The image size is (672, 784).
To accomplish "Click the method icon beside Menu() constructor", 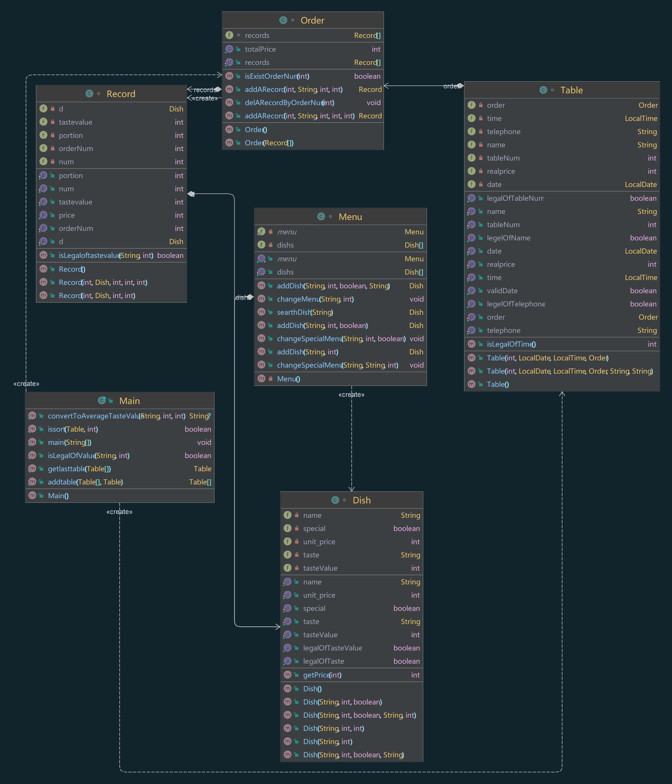I will (261, 379).
